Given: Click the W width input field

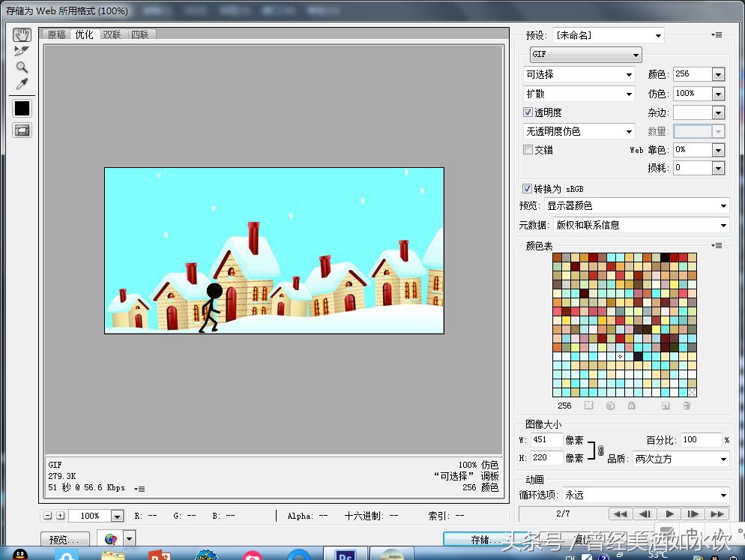Looking at the screenshot, I should coord(546,440).
